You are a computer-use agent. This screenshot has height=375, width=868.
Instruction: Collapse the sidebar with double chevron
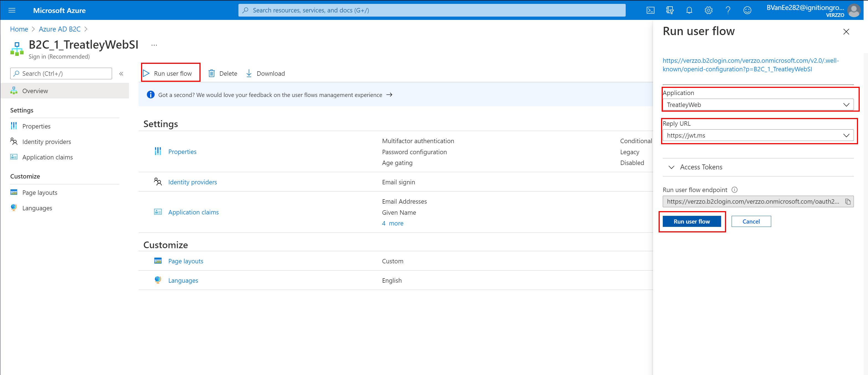(x=121, y=74)
